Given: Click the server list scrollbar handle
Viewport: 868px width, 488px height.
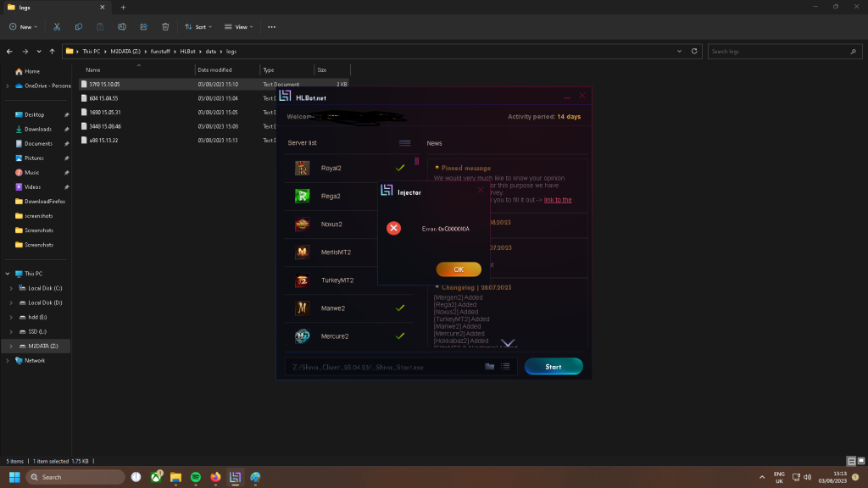Looking at the screenshot, I should [x=416, y=161].
